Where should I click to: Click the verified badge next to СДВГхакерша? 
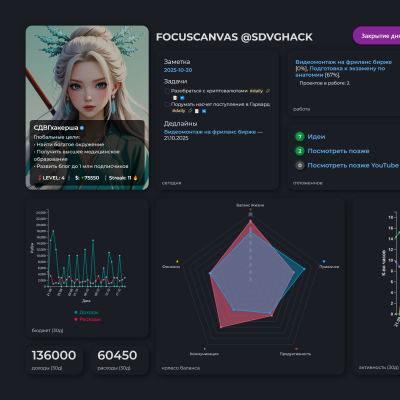82,128
